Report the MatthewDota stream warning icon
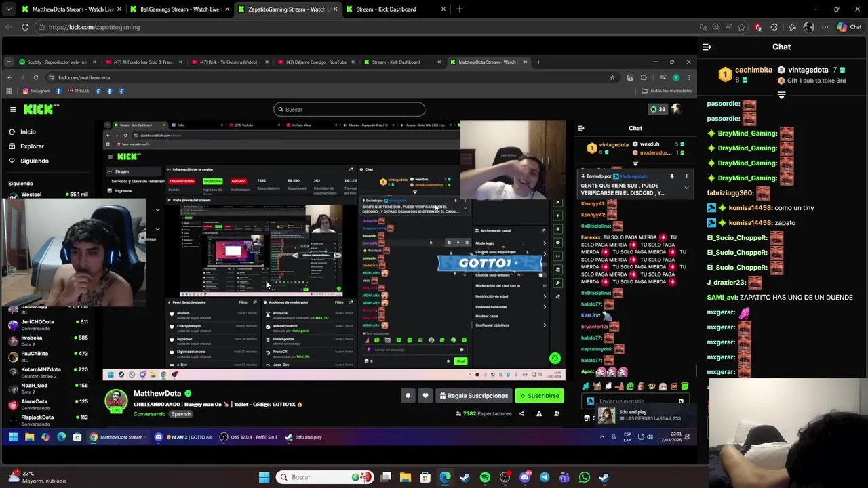The image size is (868, 488). coord(539,413)
